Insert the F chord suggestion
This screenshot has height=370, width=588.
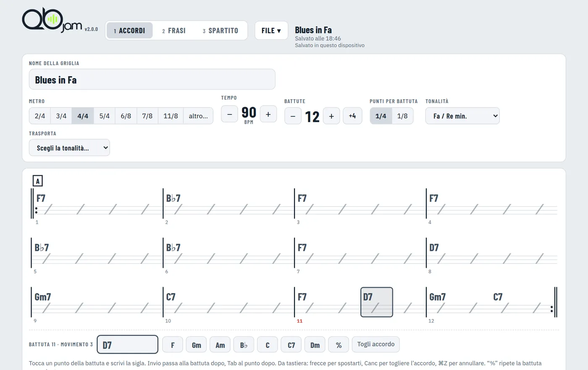click(x=173, y=345)
